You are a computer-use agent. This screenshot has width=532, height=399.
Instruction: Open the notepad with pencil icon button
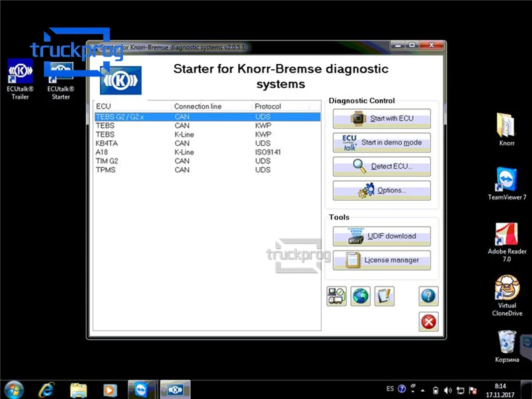tap(384, 296)
